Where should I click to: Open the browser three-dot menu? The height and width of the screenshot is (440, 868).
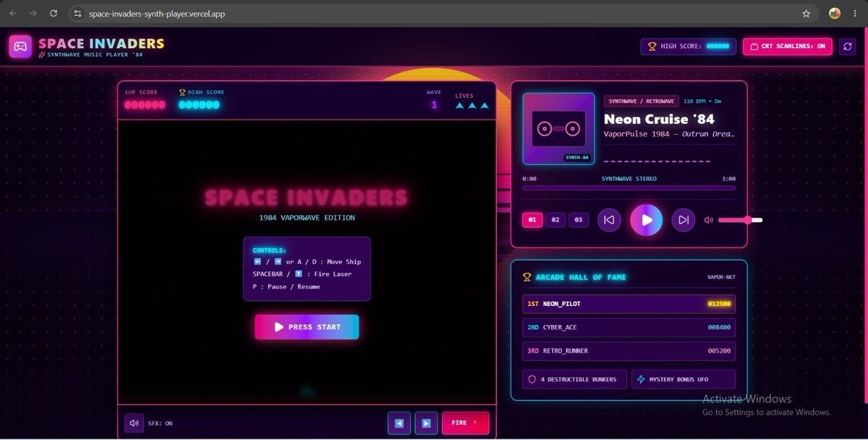855,13
